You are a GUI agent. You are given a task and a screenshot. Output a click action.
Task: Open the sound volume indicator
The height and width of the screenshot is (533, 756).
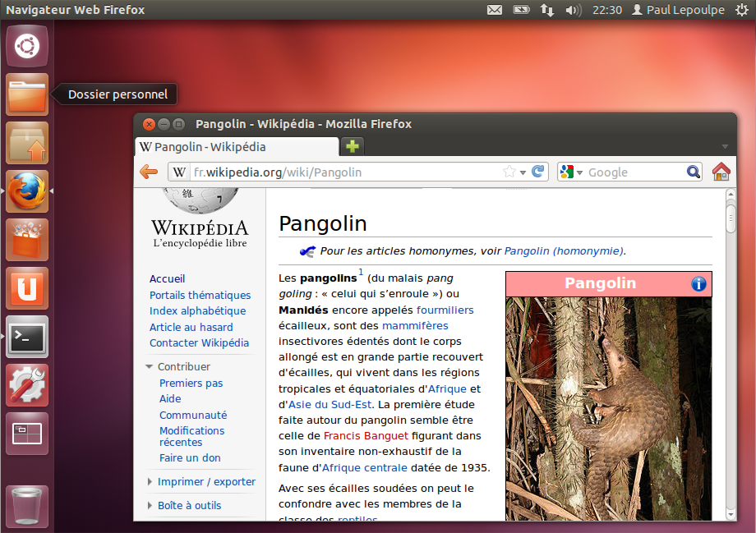click(x=574, y=10)
